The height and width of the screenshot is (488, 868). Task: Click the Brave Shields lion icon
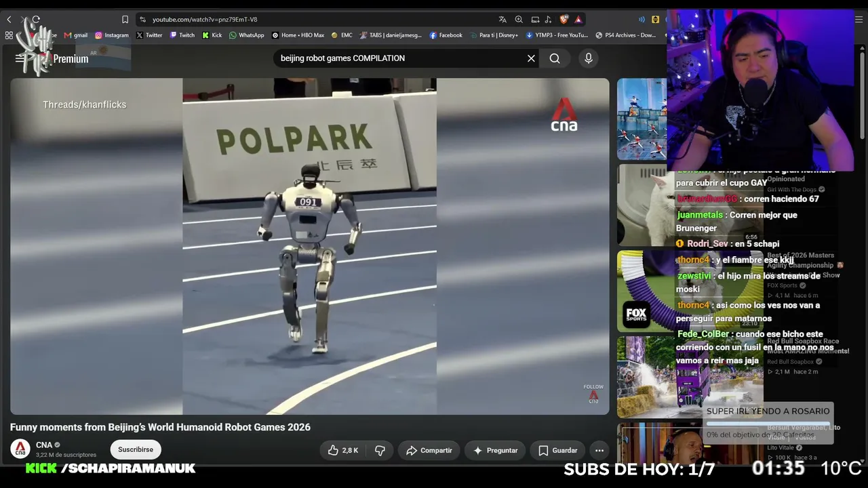[564, 20]
